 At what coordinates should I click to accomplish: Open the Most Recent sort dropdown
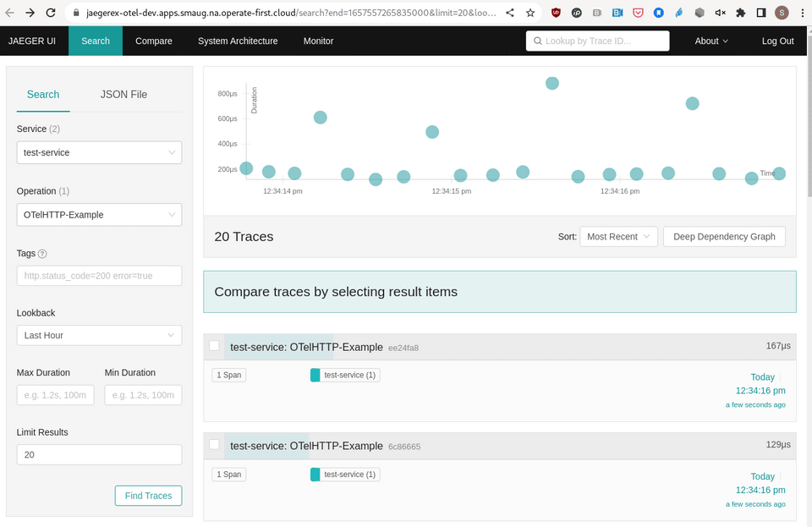click(618, 236)
